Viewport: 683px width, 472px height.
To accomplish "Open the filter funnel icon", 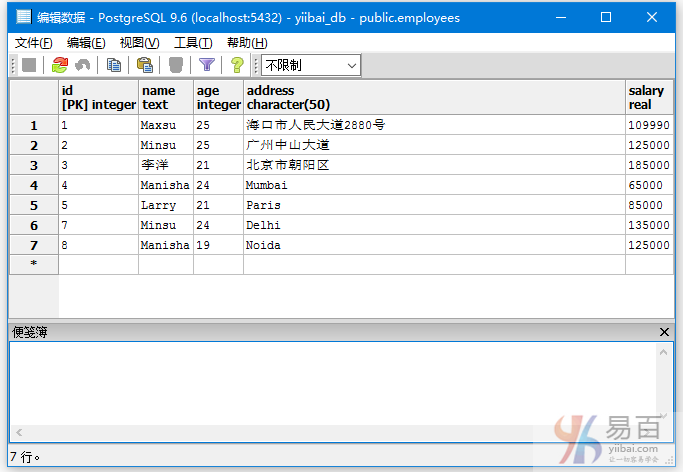I will [x=207, y=65].
